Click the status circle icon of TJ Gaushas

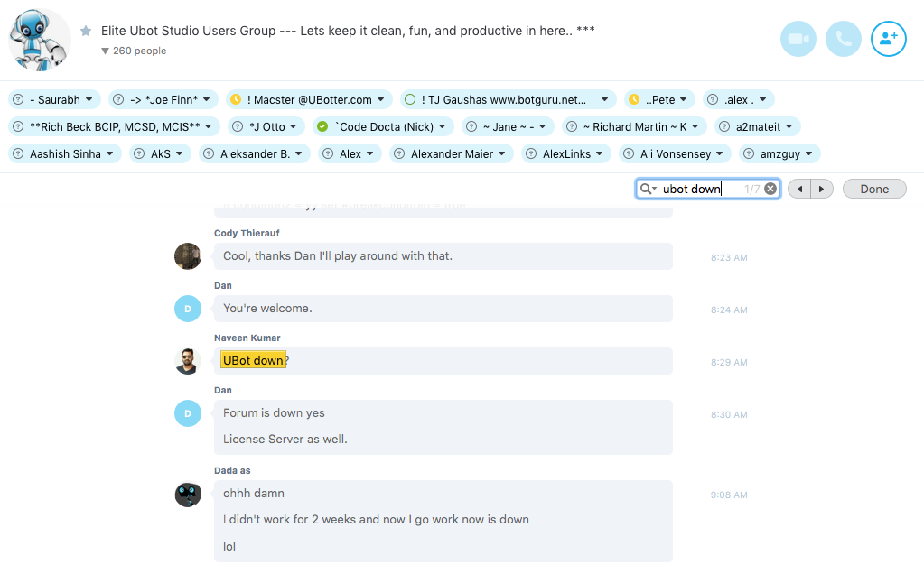(x=410, y=99)
